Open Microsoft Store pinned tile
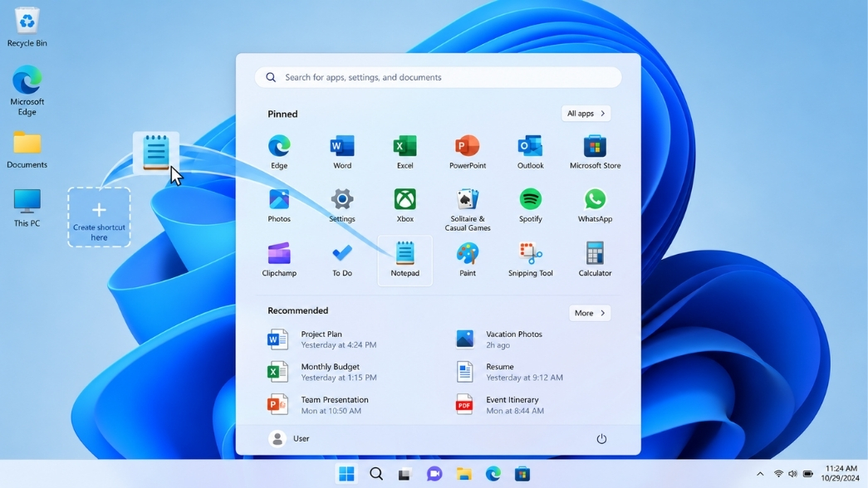The width and height of the screenshot is (868, 488). point(595,152)
